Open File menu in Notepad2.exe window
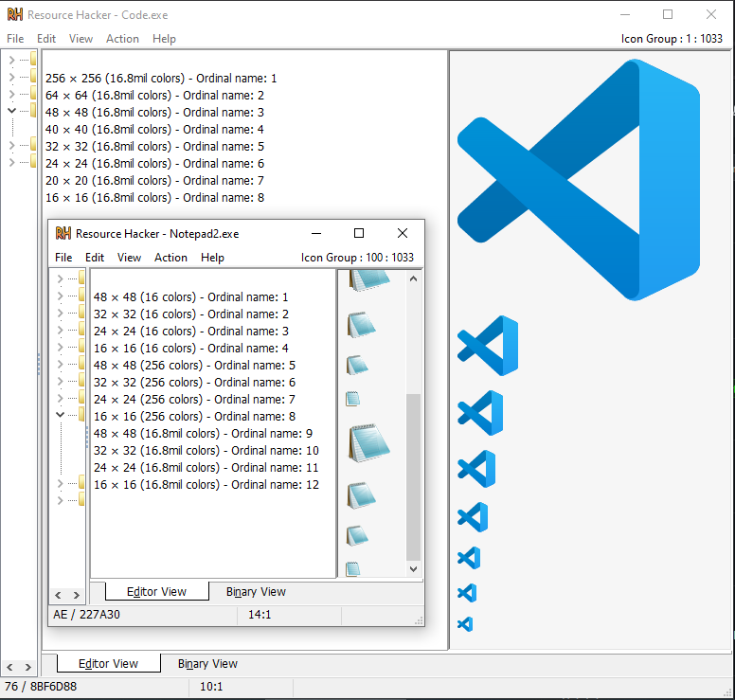735x700 pixels. [63, 258]
